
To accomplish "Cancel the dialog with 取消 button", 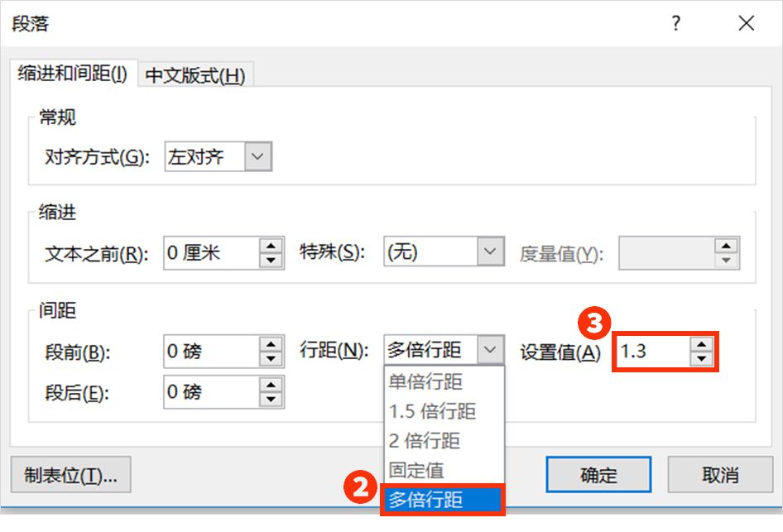I will coord(722,476).
